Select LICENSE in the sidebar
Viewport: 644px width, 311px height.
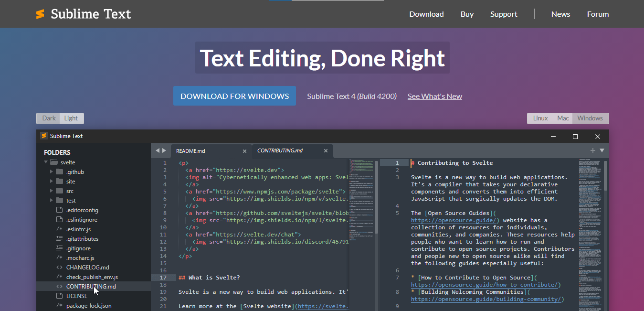(94, 296)
